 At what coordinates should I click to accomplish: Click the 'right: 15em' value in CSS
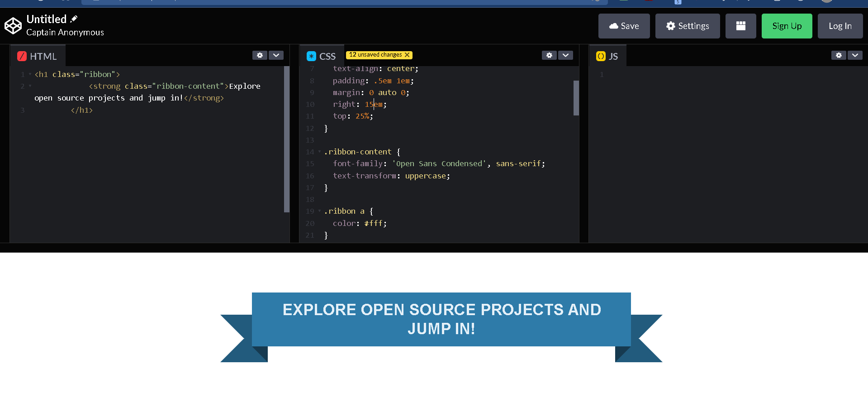[374, 104]
